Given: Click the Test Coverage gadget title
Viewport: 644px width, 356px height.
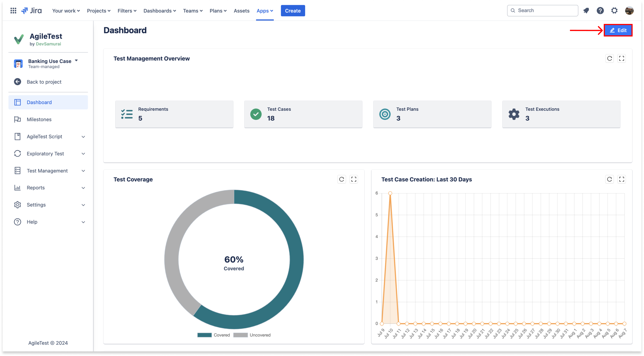Looking at the screenshot, I should tap(133, 179).
